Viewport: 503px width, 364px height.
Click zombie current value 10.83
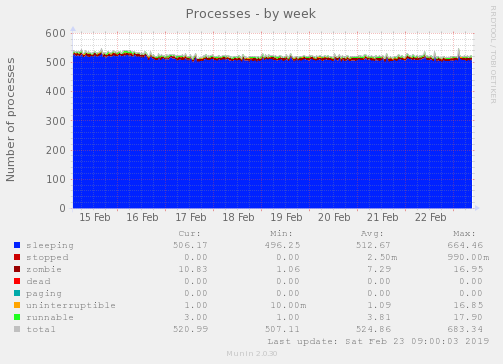[193, 269]
